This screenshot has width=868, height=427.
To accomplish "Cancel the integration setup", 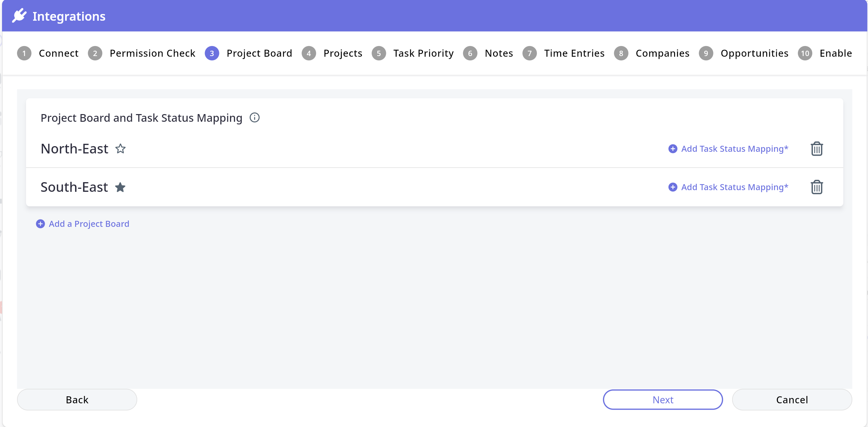I will [792, 400].
